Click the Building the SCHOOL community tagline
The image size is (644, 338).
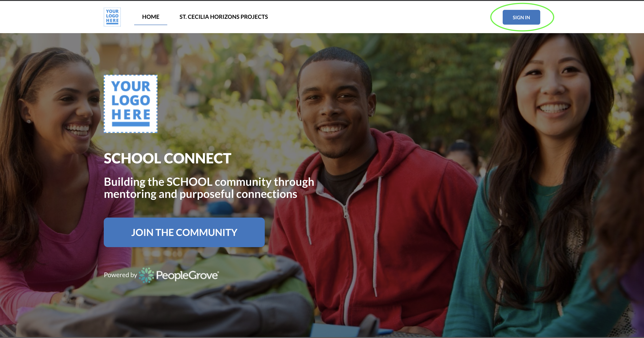point(209,188)
